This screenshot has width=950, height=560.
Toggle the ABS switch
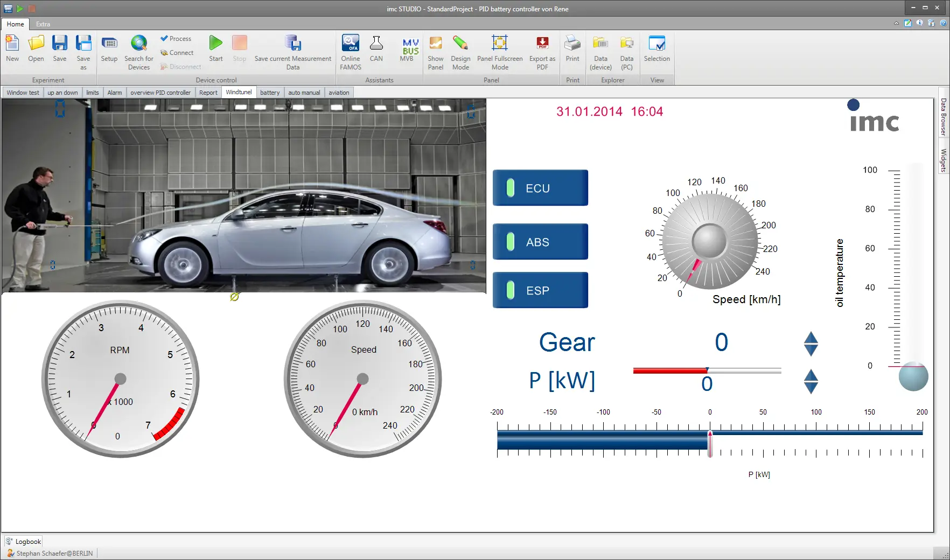540,242
